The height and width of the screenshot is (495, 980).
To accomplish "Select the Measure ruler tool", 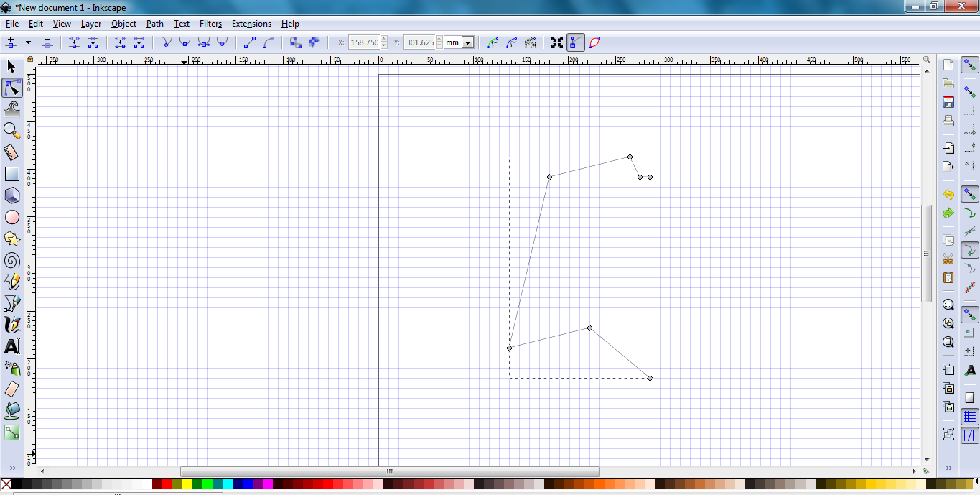I will pyautogui.click(x=11, y=152).
